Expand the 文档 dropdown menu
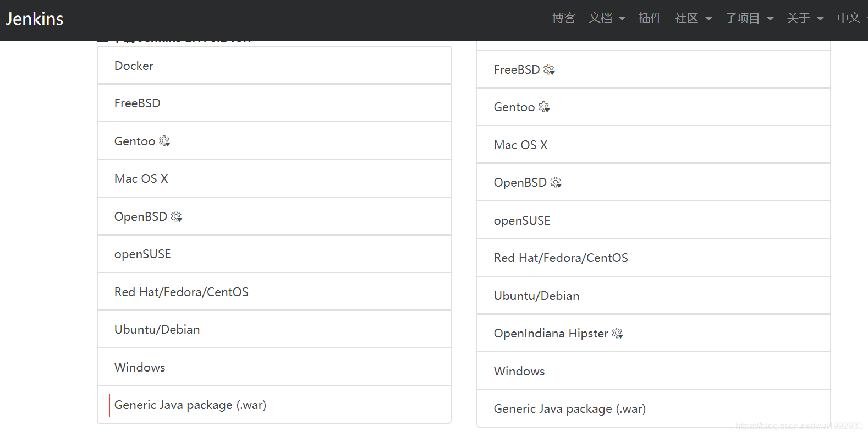868x436 pixels. 607,18
